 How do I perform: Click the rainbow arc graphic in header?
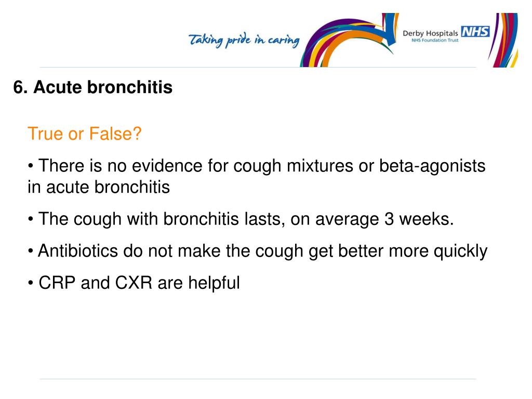[x=350, y=40]
